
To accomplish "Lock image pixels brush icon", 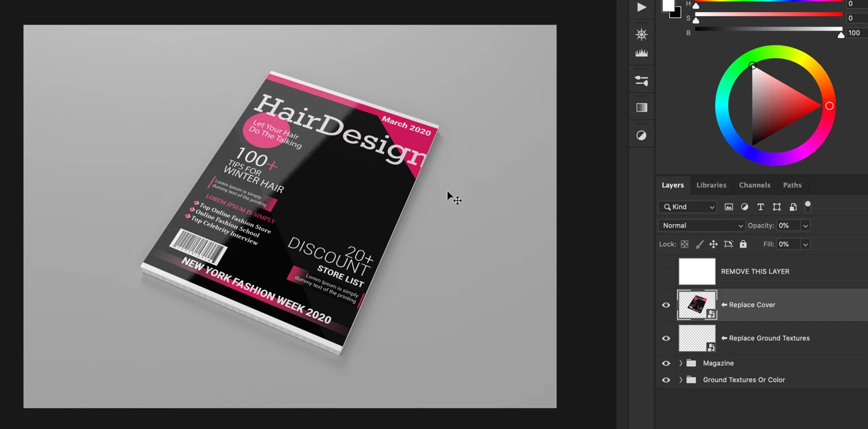I will 699,244.
